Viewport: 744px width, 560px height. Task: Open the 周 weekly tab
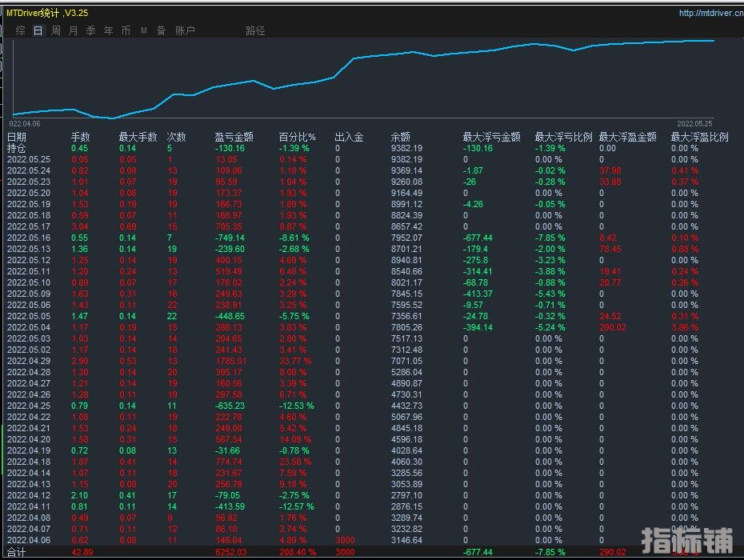tap(56, 31)
